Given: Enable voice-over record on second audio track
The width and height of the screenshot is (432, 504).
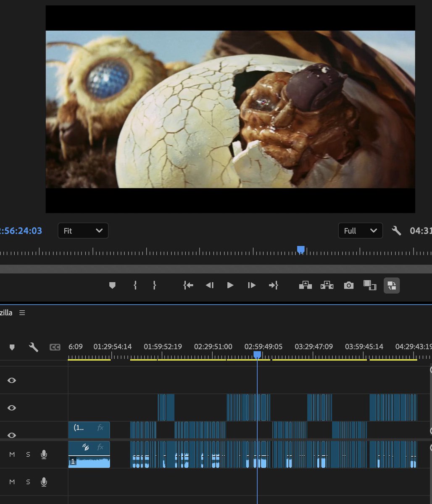Looking at the screenshot, I should pyautogui.click(x=44, y=482).
